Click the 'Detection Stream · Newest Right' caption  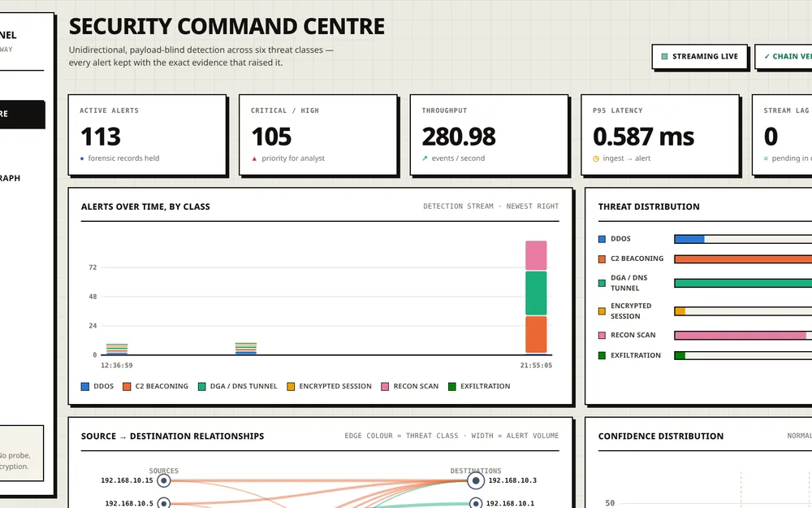(491, 206)
